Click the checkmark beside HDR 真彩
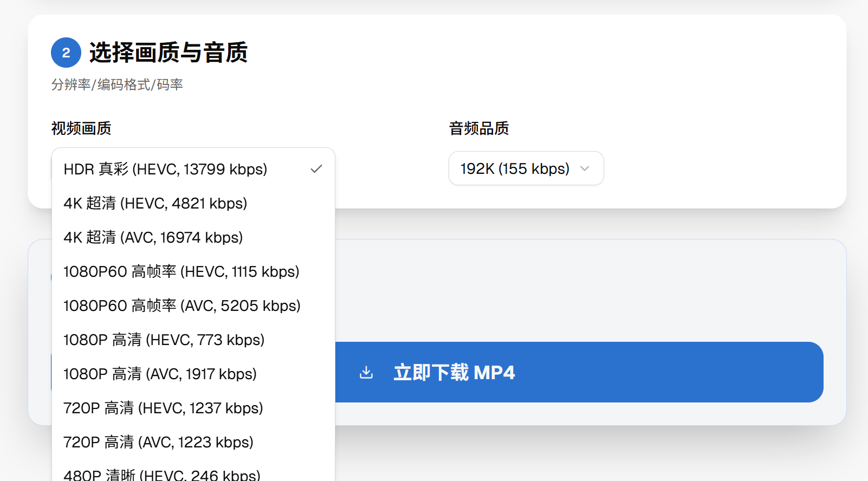This screenshot has height=481, width=868. 316,169
